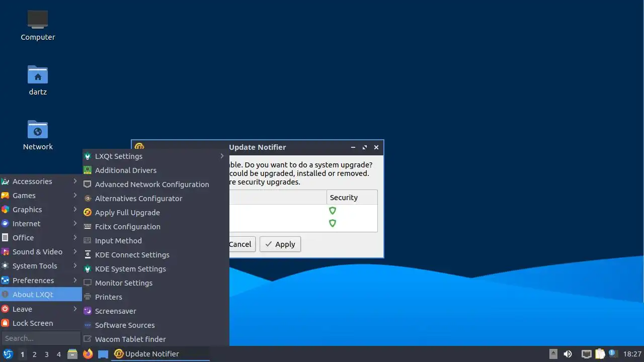Open Advanced Network Configuration
Viewport: 644px width, 362px height.
point(155,185)
